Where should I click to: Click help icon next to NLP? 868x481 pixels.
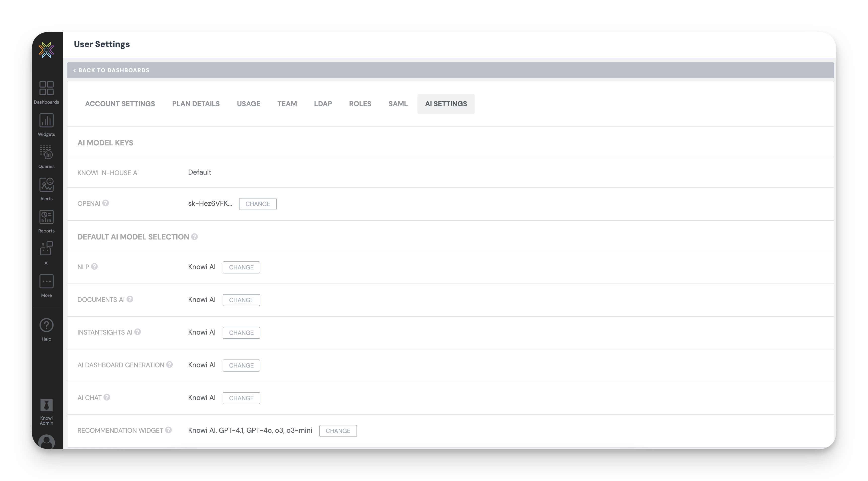[x=94, y=266]
